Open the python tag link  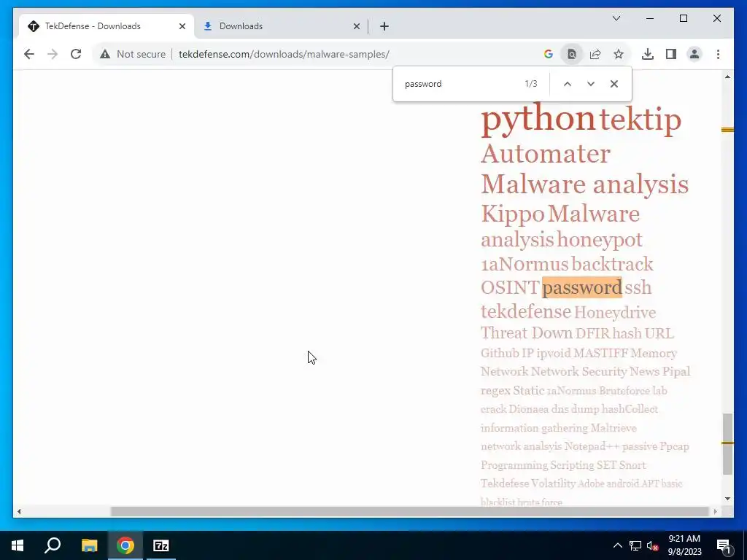[x=538, y=118]
